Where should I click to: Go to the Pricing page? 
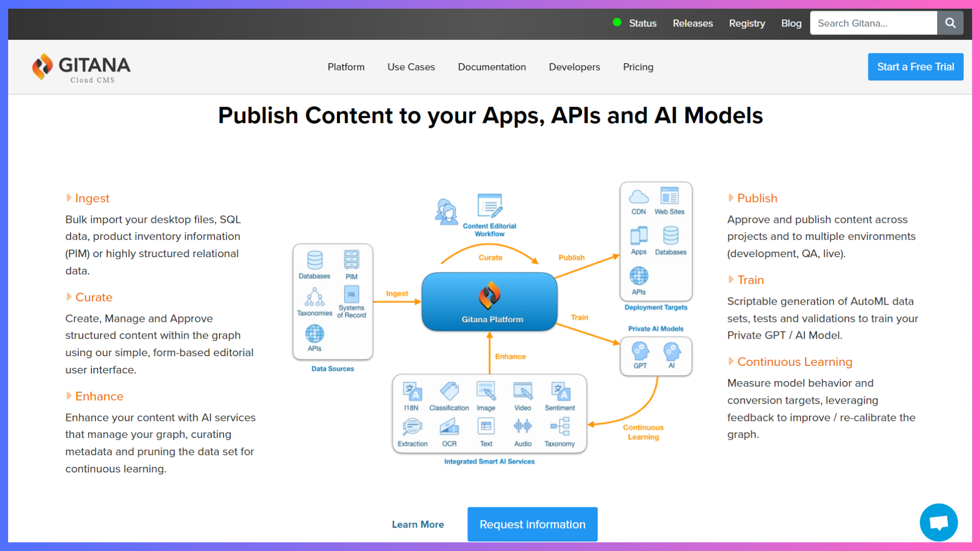point(638,67)
